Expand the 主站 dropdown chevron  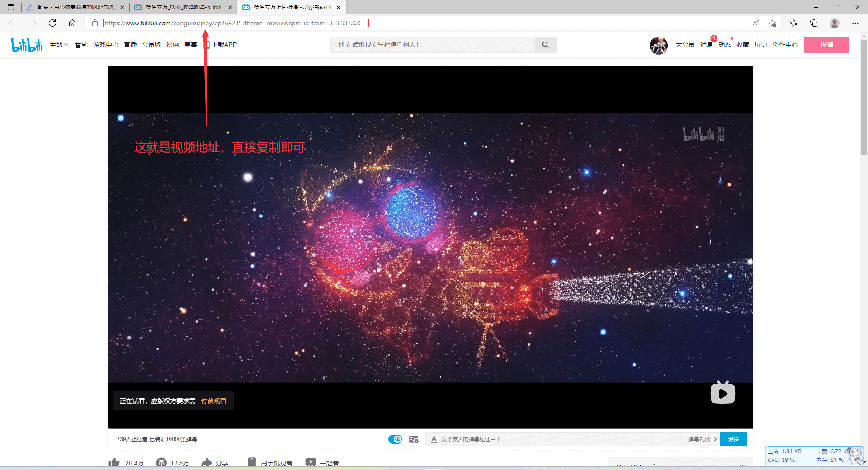(x=66, y=45)
